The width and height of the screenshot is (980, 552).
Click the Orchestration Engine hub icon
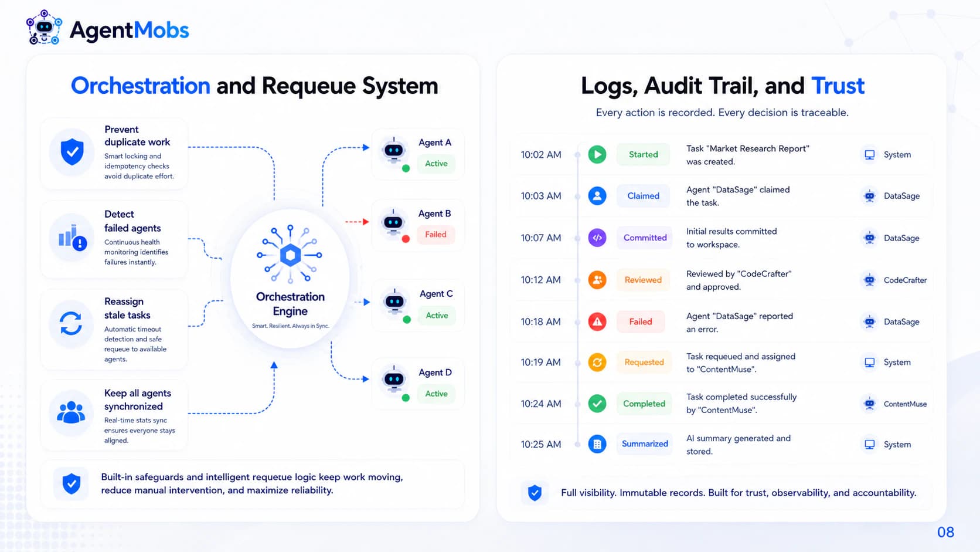coord(290,255)
